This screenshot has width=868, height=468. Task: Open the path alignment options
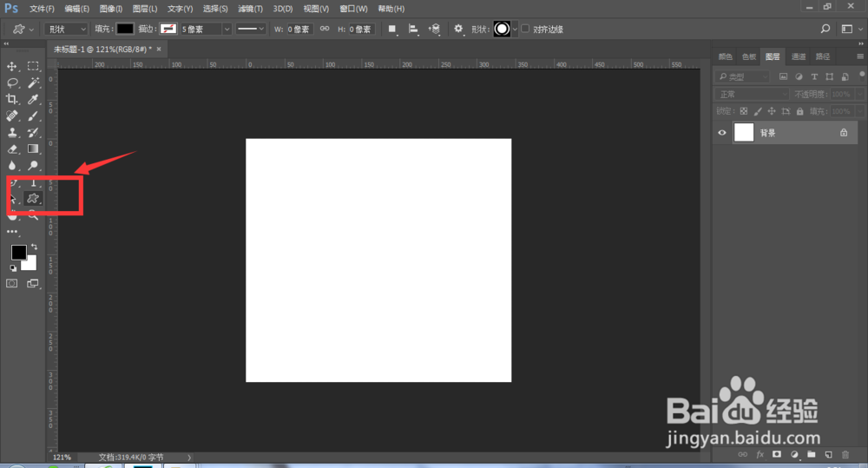(x=413, y=29)
